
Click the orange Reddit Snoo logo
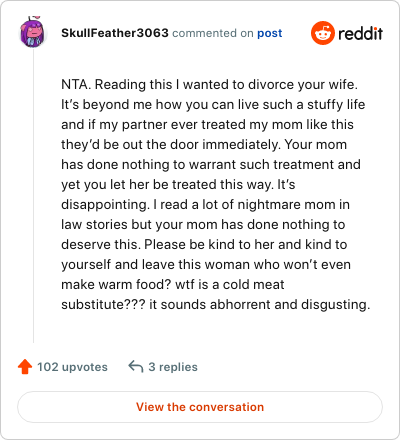coord(322,33)
